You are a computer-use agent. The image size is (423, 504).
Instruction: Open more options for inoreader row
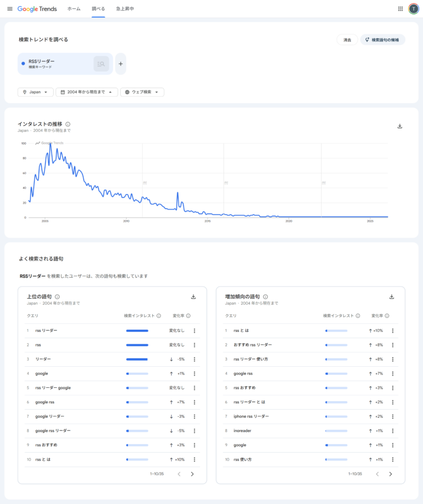point(392,431)
